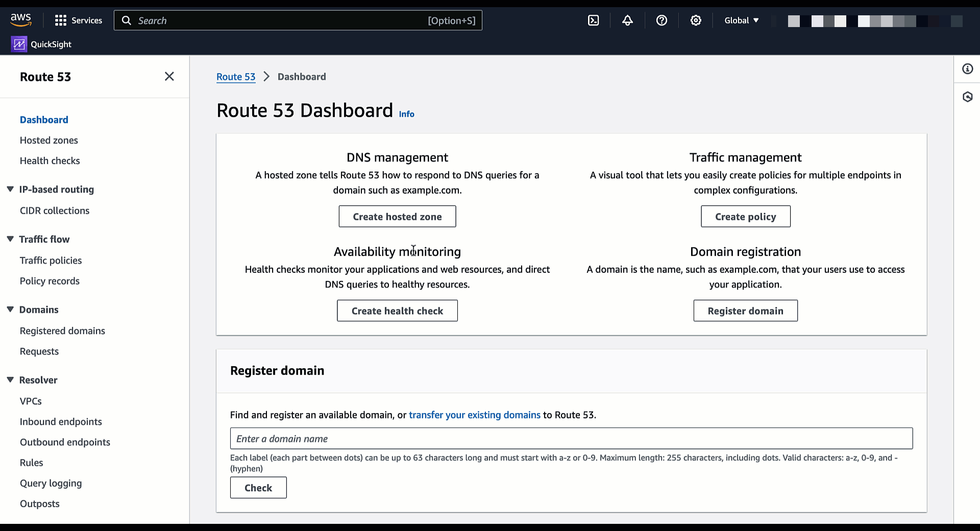This screenshot has height=531, width=980.
Task: Collapse the Traffic flow section
Action: pos(10,239)
